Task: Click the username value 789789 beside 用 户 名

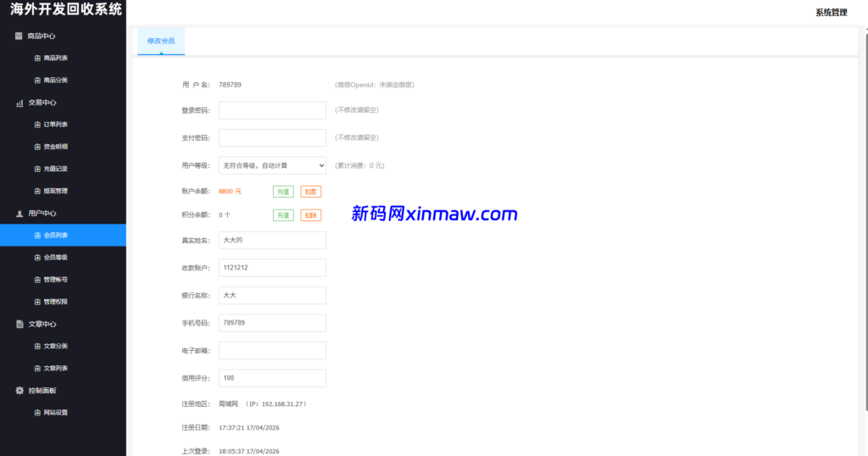Action: (x=230, y=85)
